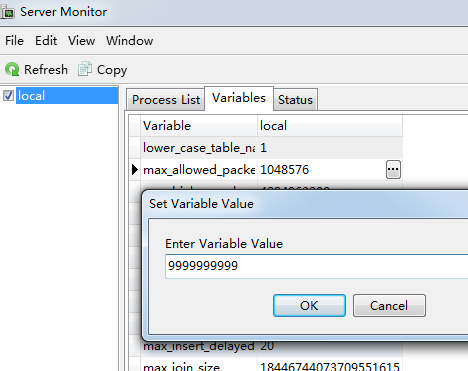Click the green Refresh icon

[x=12, y=69]
